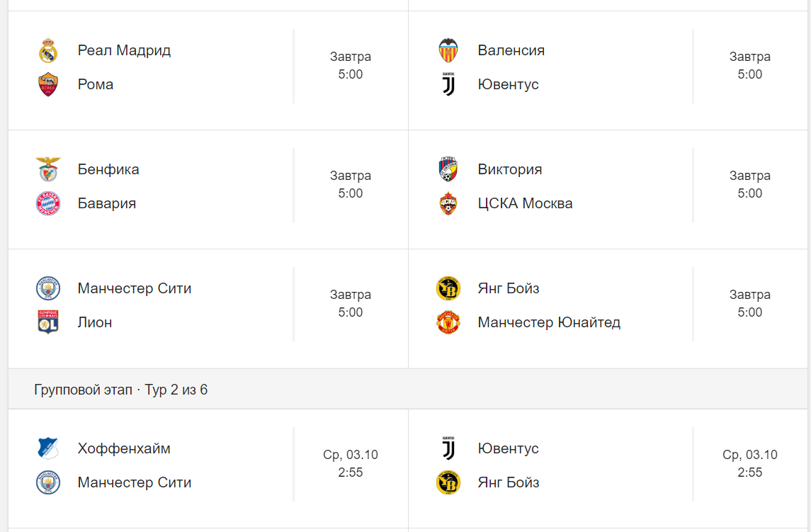Click the CSKA Moscow club crest
Image resolution: width=811 pixels, height=532 pixels.
click(448, 204)
